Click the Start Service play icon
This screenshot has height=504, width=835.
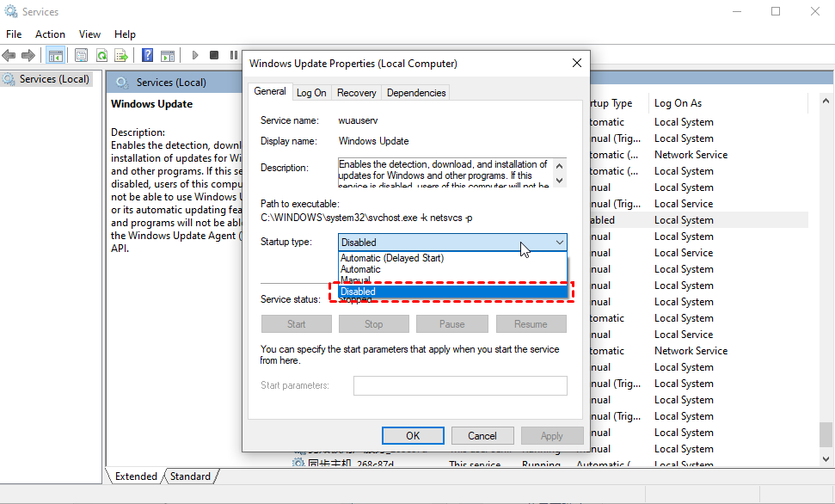click(195, 55)
